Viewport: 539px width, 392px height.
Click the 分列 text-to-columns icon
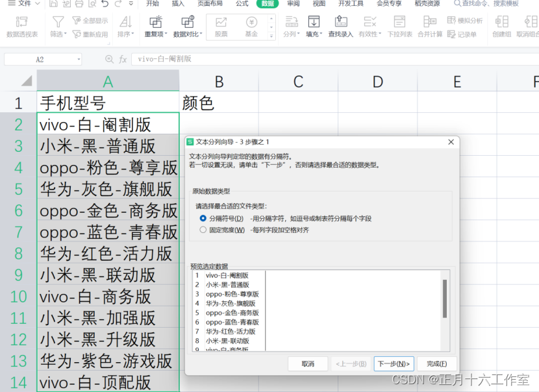coord(292,22)
